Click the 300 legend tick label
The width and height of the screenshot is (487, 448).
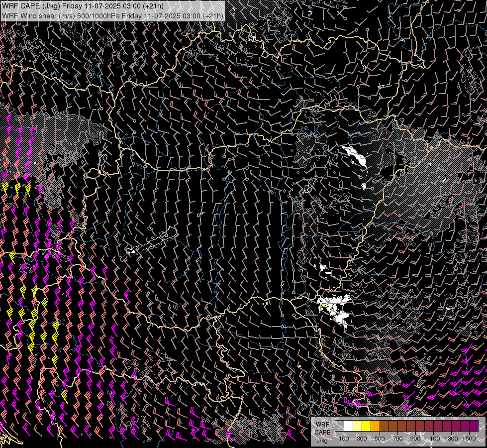coord(362,439)
